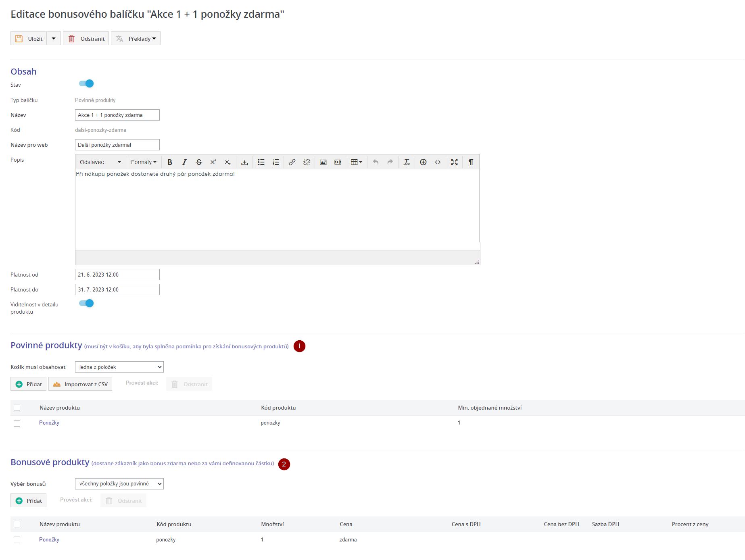Open the Překlady translations menu
This screenshot has width=745, height=560.
pyautogui.click(x=136, y=39)
